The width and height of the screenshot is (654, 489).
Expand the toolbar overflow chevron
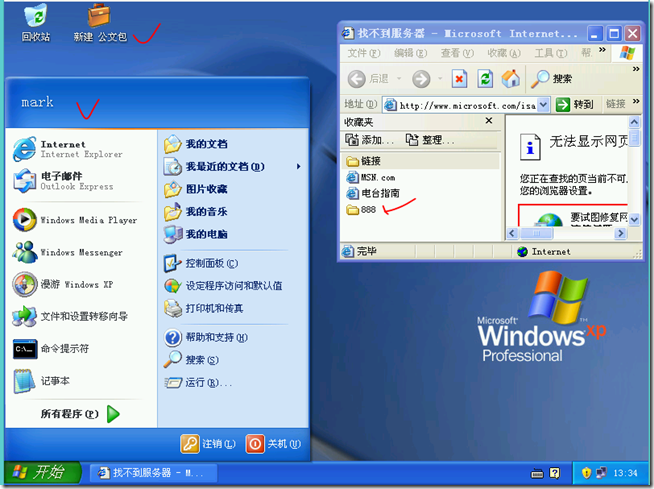click(636, 69)
